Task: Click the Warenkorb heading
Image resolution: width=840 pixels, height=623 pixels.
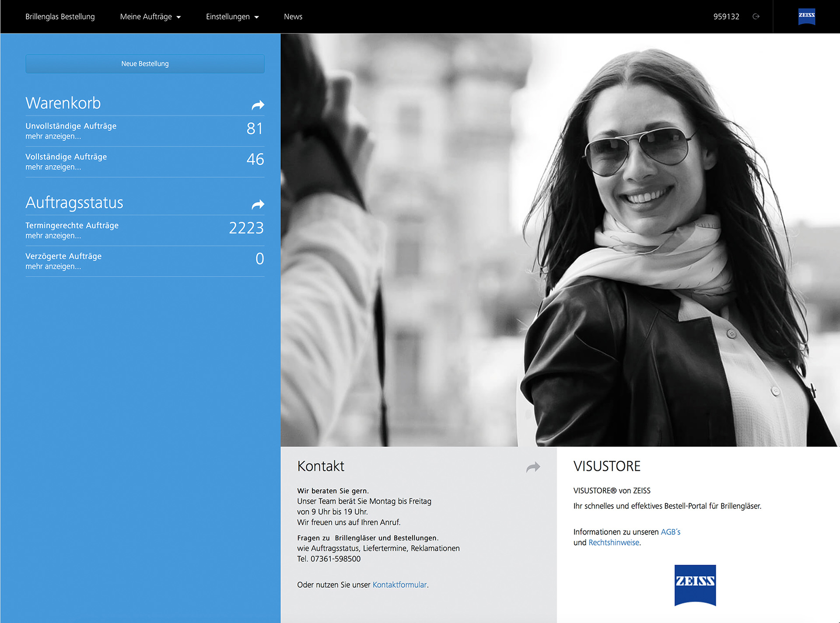Action: coord(63,103)
